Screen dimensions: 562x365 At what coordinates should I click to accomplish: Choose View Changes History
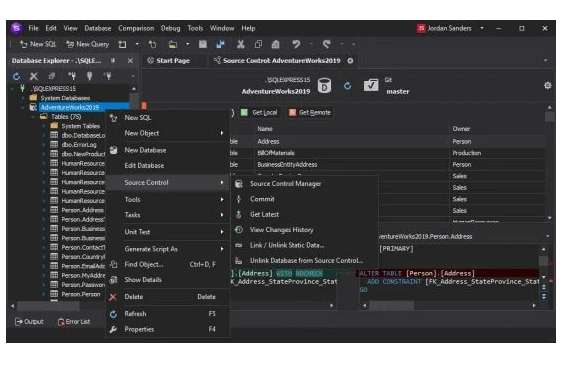pyautogui.click(x=305, y=230)
